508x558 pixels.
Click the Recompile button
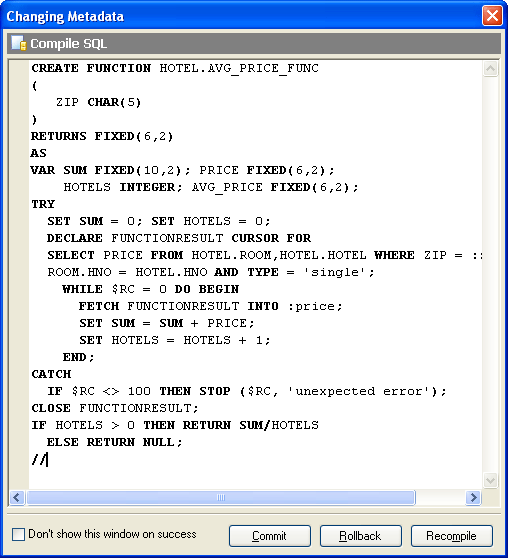click(451, 536)
